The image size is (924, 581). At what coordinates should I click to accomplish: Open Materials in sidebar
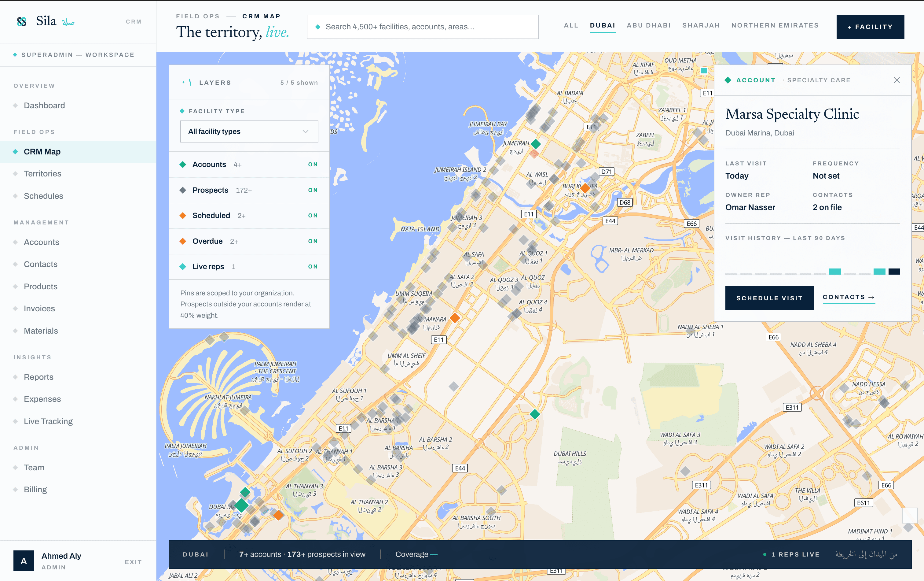pos(78,331)
